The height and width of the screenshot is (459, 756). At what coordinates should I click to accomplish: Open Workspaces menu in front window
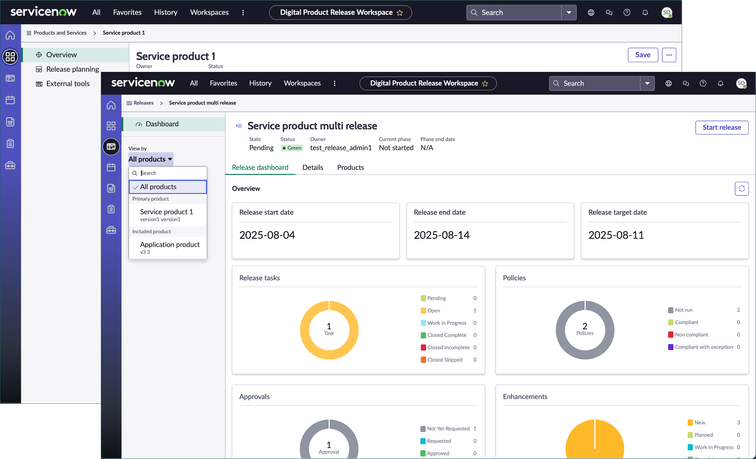pyautogui.click(x=302, y=83)
